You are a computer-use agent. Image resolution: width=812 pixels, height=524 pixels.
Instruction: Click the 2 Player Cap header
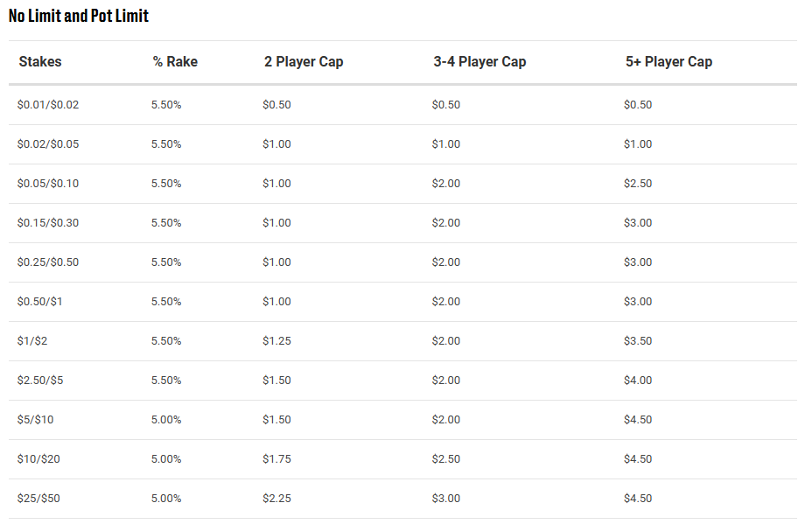coord(304,62)
